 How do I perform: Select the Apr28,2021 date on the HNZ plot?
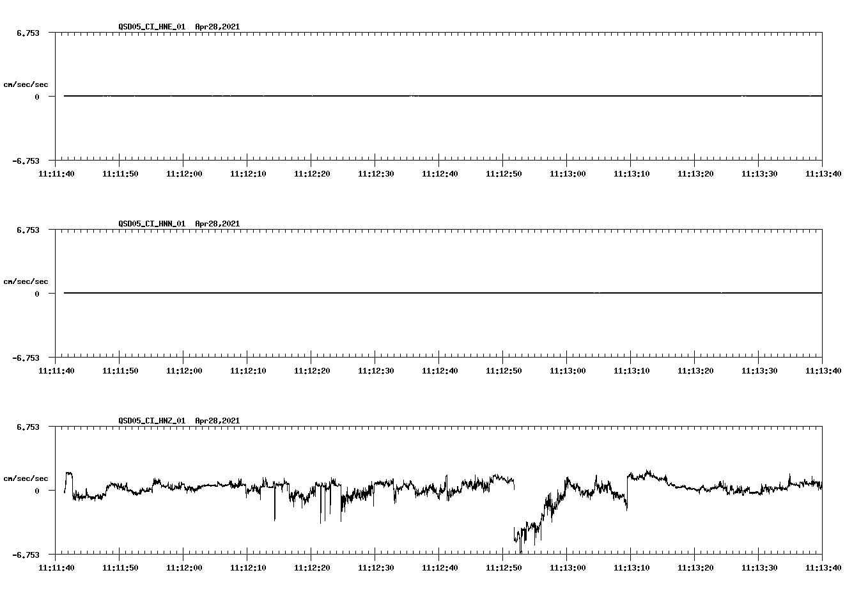[x=217, y=421]
